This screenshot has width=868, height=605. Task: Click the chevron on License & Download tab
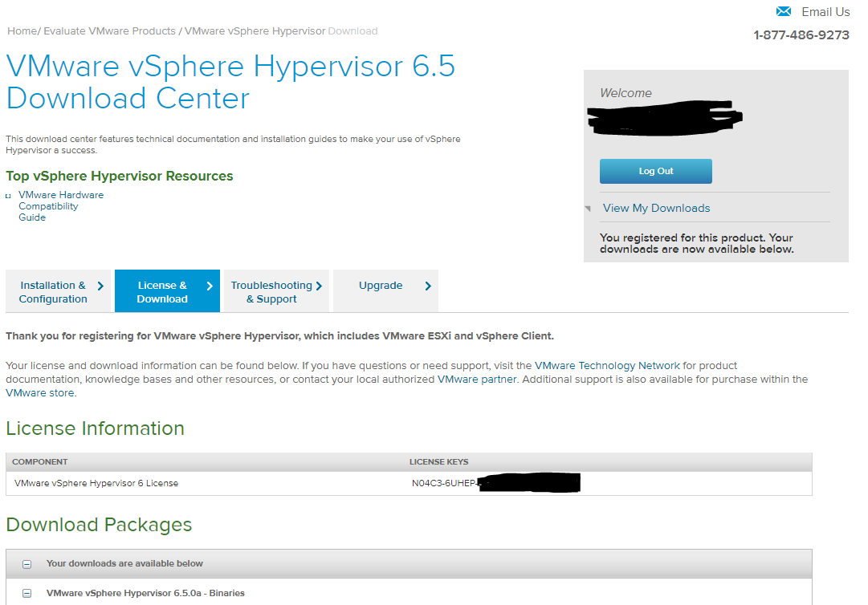point(210,286)
